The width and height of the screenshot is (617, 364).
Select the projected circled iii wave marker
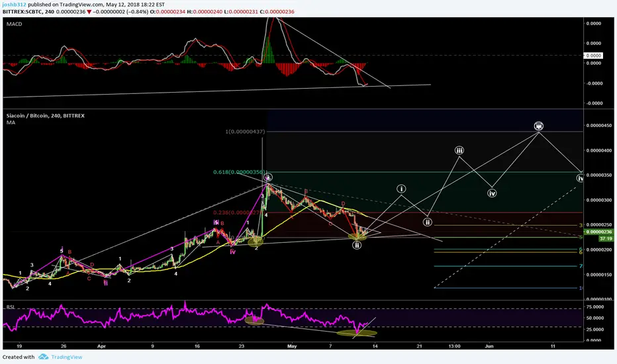click(459, 150)
